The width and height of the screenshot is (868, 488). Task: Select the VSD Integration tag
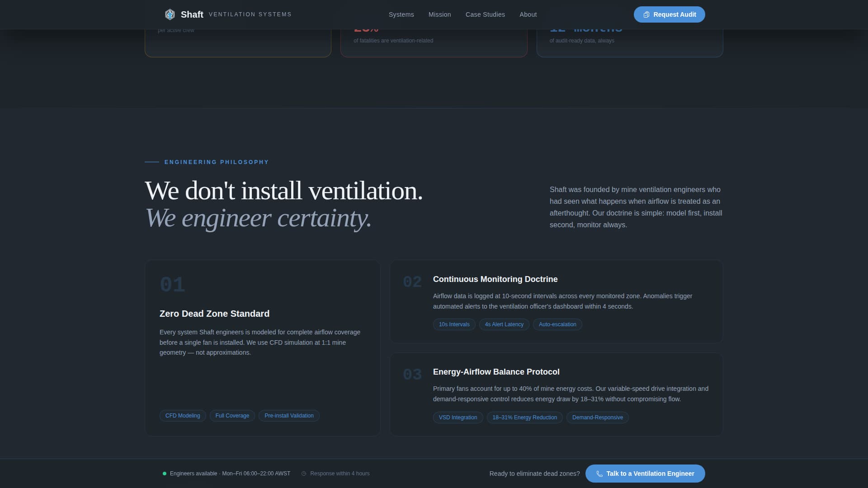pos(458,418)
